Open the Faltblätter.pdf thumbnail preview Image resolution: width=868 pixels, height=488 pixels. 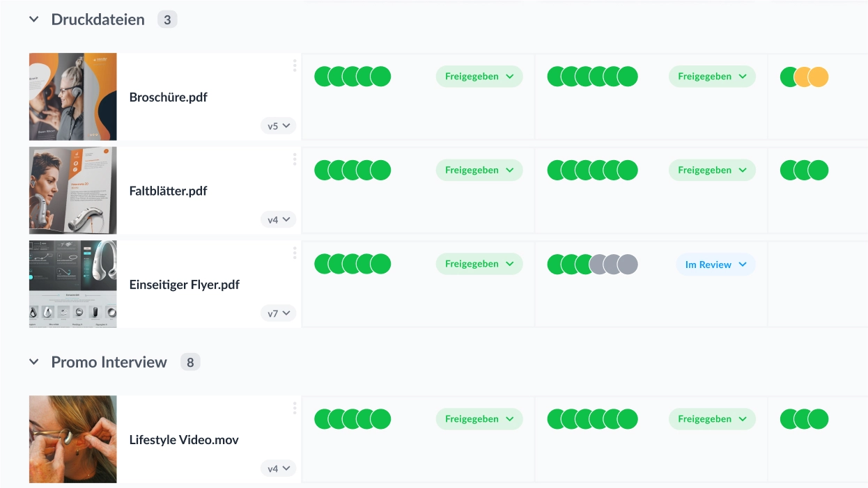(73, 190)
